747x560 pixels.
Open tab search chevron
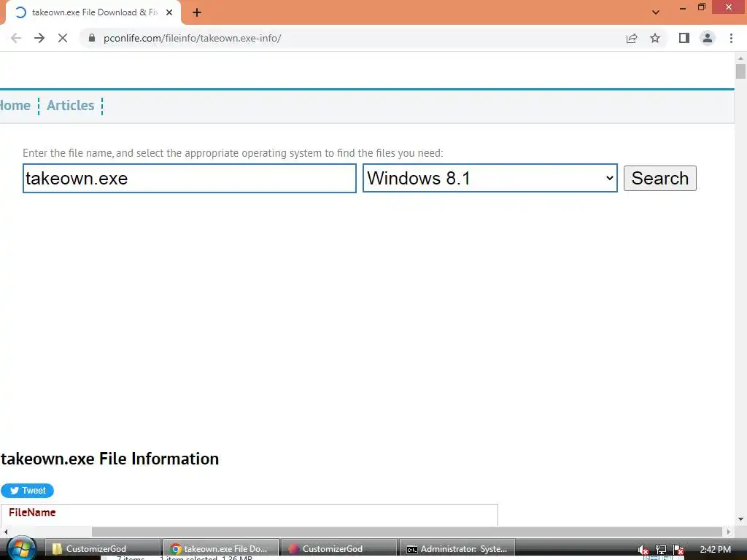(x=656, y=12)
